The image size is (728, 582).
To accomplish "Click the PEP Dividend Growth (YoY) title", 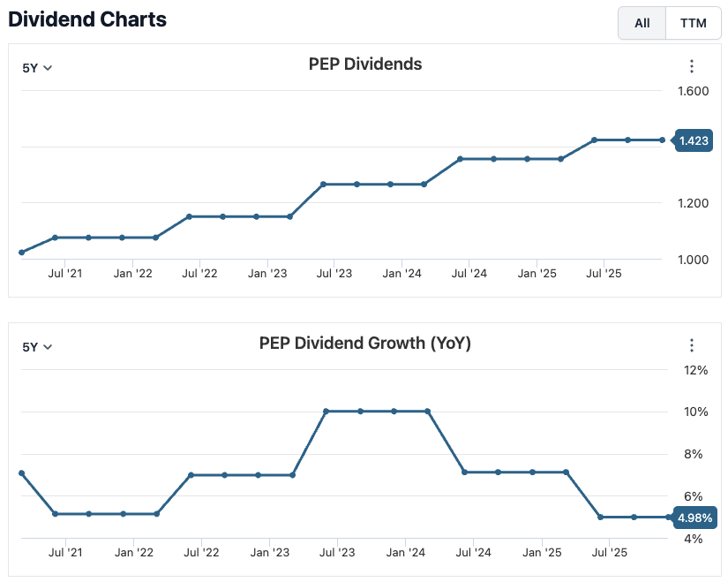I will click(364, 344).
